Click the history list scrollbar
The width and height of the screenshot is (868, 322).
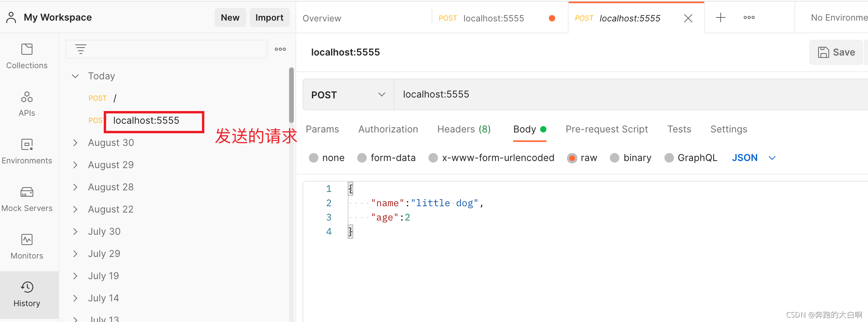[291, 95]
